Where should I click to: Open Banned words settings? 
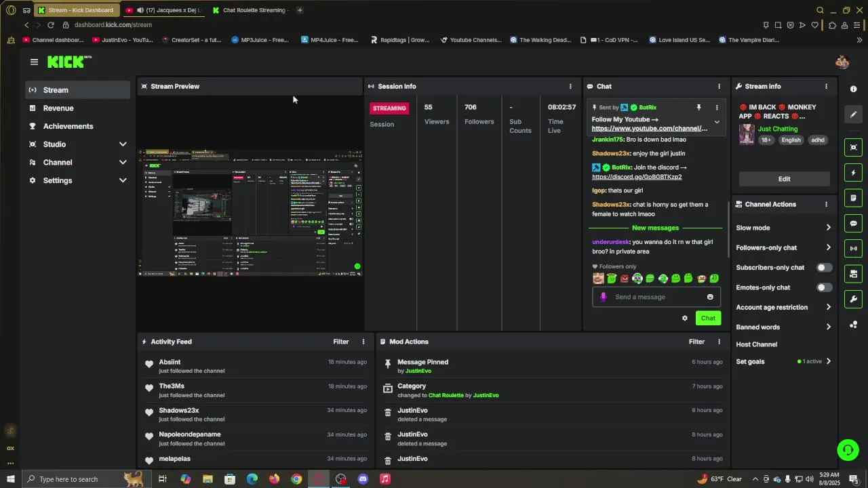click(x=783, y=327)
